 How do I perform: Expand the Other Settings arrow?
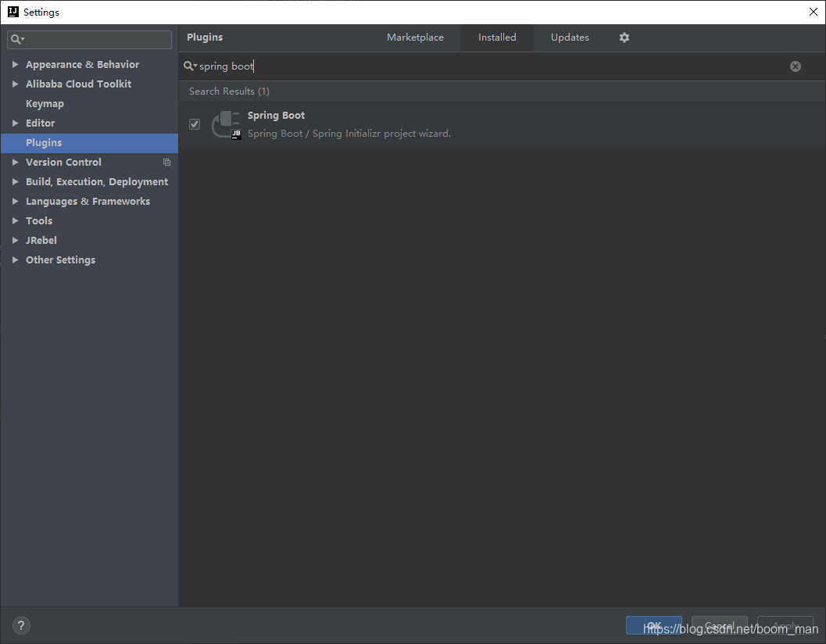[16, 259]
